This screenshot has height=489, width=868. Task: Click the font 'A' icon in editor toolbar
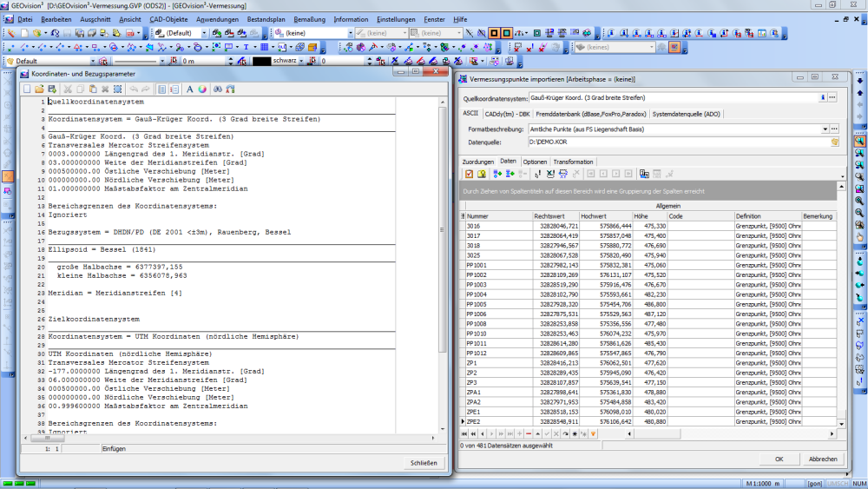coord(189,89)
